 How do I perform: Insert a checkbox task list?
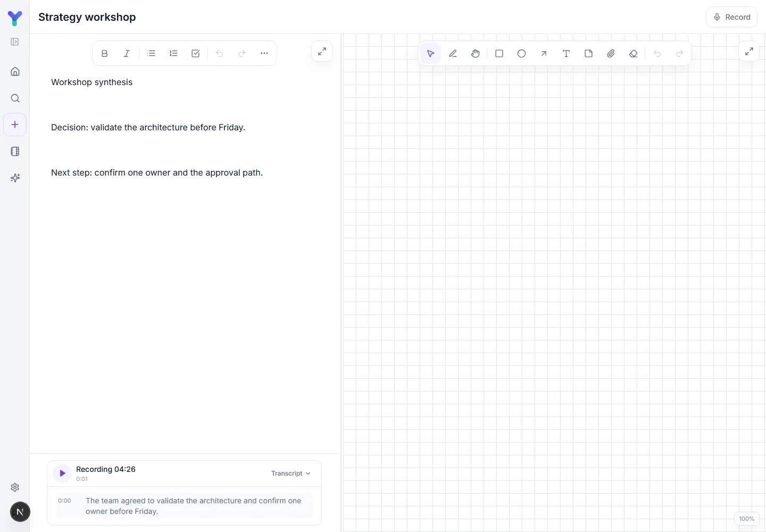point(196,53)
